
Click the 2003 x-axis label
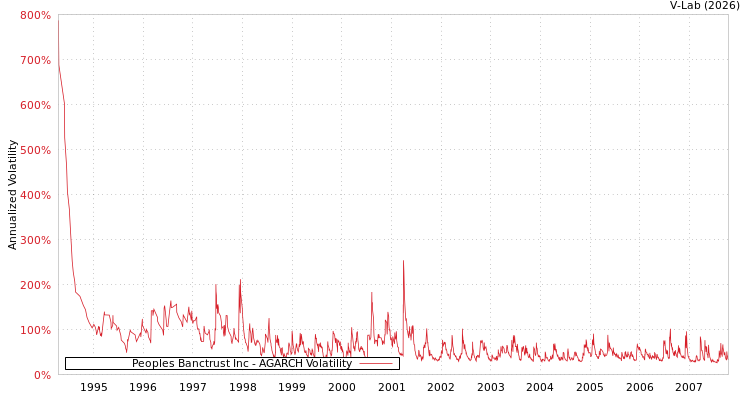coord(491,387)
